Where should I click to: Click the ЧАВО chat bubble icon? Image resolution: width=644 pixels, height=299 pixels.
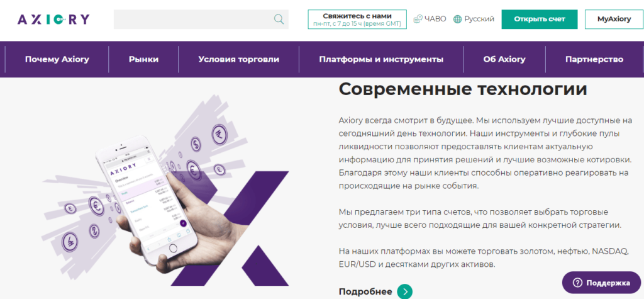pos(418,19)
